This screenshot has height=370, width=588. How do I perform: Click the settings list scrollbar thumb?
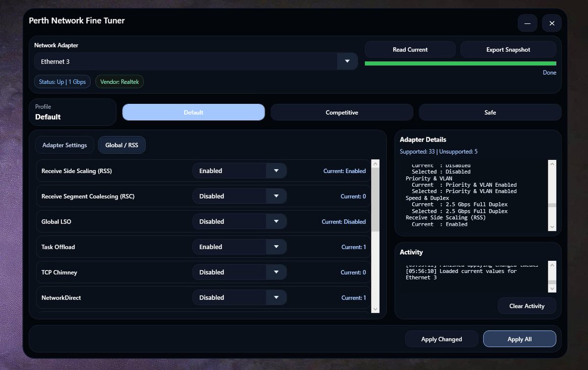[375, 200]
